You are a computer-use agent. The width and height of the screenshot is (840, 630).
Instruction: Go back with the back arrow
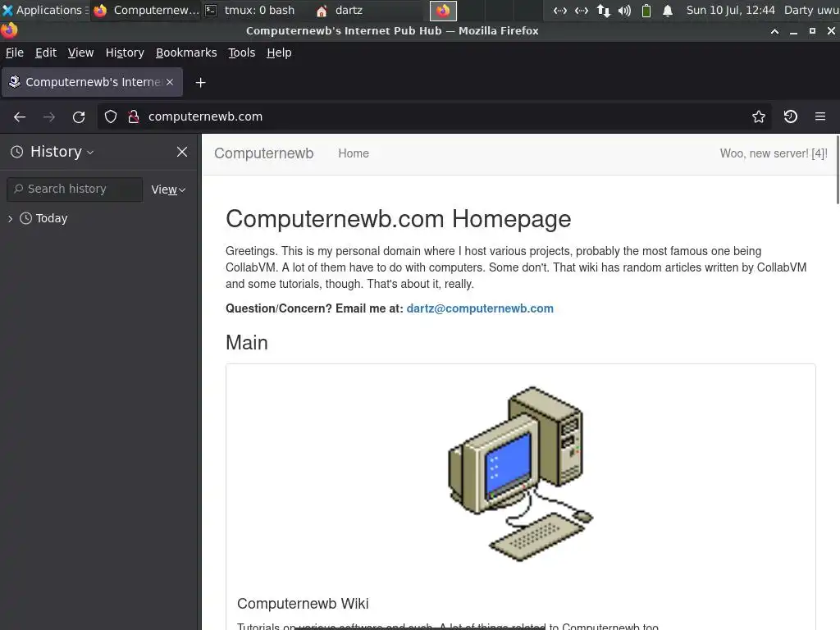click(x=20, y=116)
